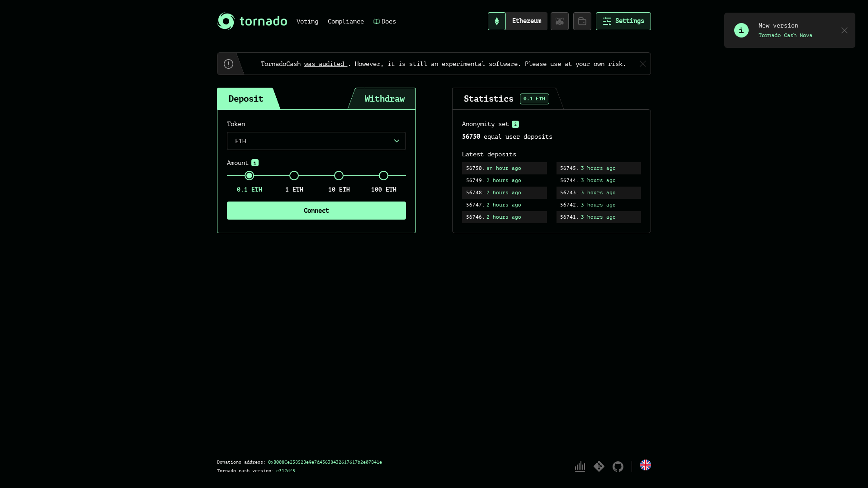Go to Compliance page

(346, 21)
